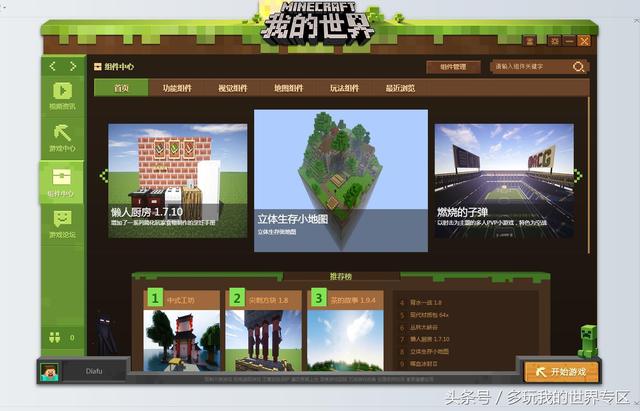Switch to the 功能组件 tab
The image size is (640, 411).
177,88
